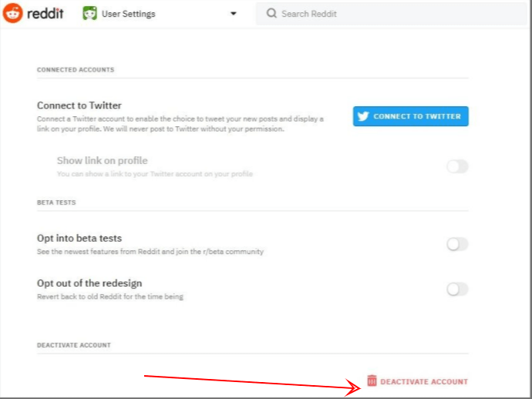Focus the Search Reddit input field
This screenshot has height=399, width=532.
[x=386, y=14]
